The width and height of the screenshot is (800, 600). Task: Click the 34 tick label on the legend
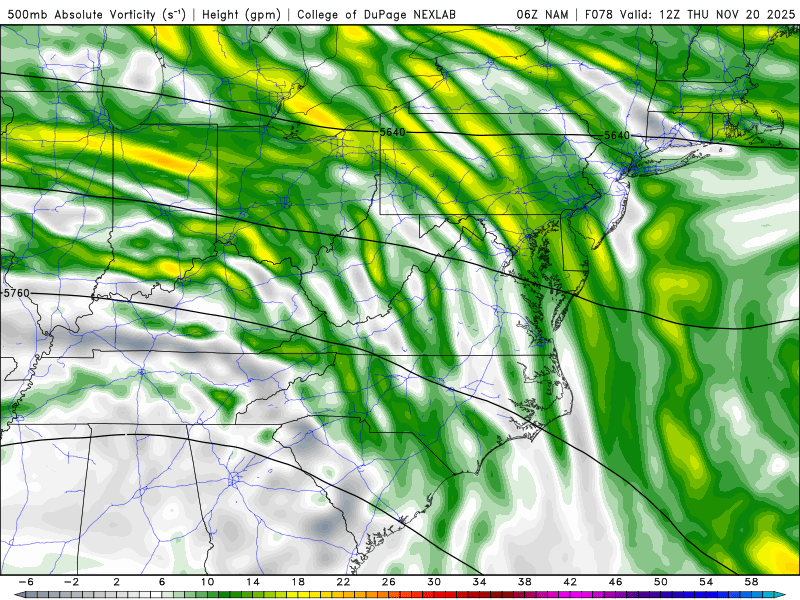479,582
